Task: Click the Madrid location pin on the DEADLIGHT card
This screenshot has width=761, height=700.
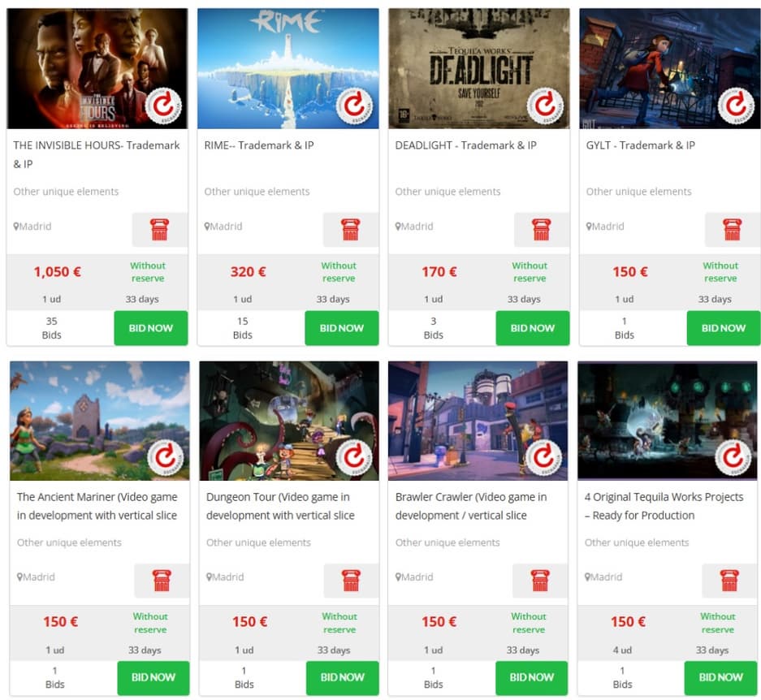Action: [x=398, y=227]
